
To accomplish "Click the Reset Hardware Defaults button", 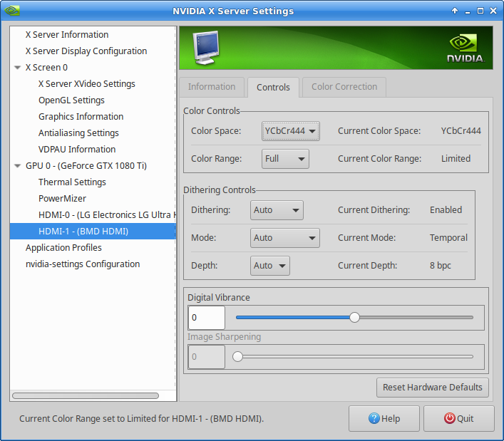I will click(433, 388).
